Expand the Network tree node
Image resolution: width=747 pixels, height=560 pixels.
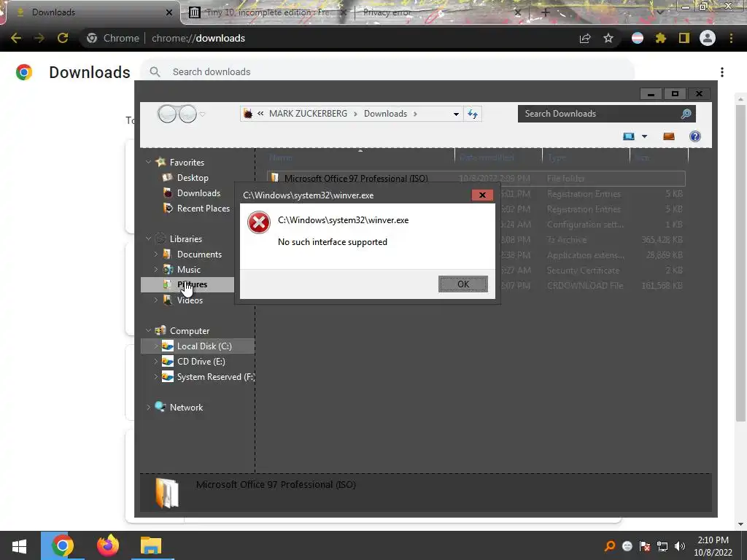click(x=148, y=407)
